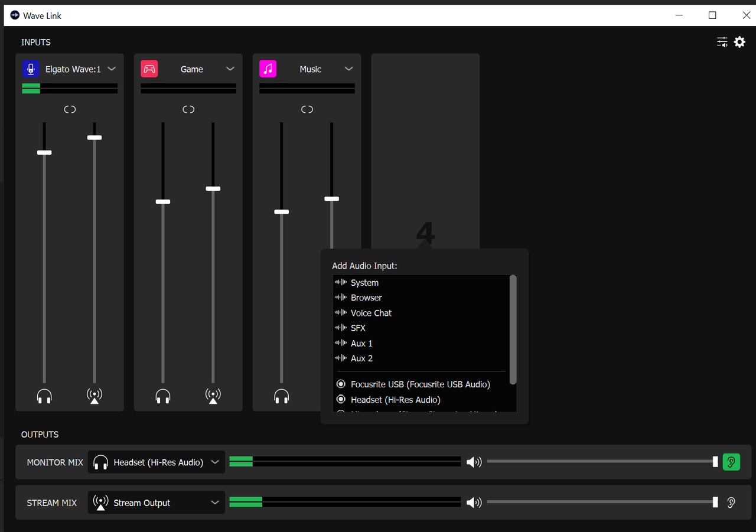Viewport: 756px width, 532px height.
Task: Mute the Stream Mix speaker icon
Action: (474, 502)
